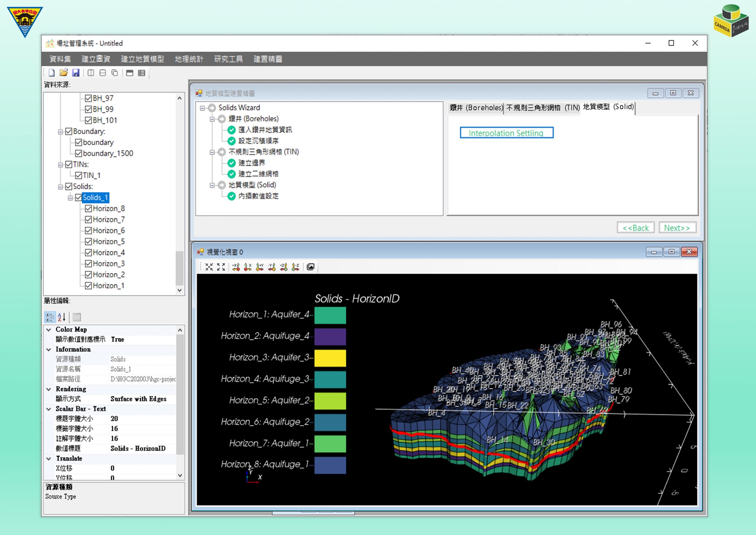Toggle the Boundary: group checkbox
Viewport: 756px width, 535px height.
click(x=69, y=131)
